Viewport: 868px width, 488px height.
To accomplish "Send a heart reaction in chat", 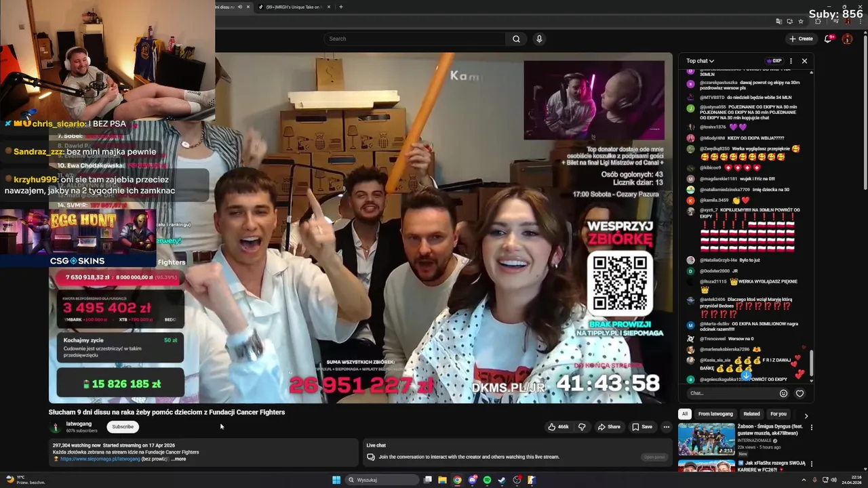I will pyautogui.click(x=800, y=393).
